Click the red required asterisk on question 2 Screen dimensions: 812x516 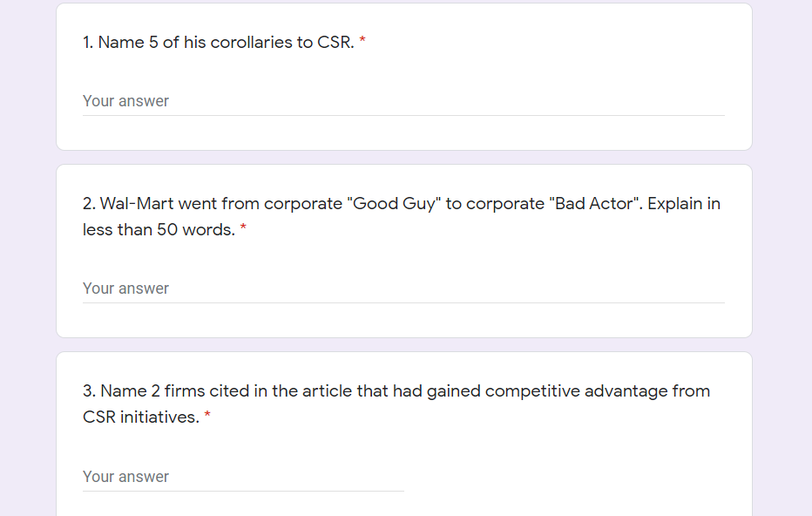(x=242, y=229)
